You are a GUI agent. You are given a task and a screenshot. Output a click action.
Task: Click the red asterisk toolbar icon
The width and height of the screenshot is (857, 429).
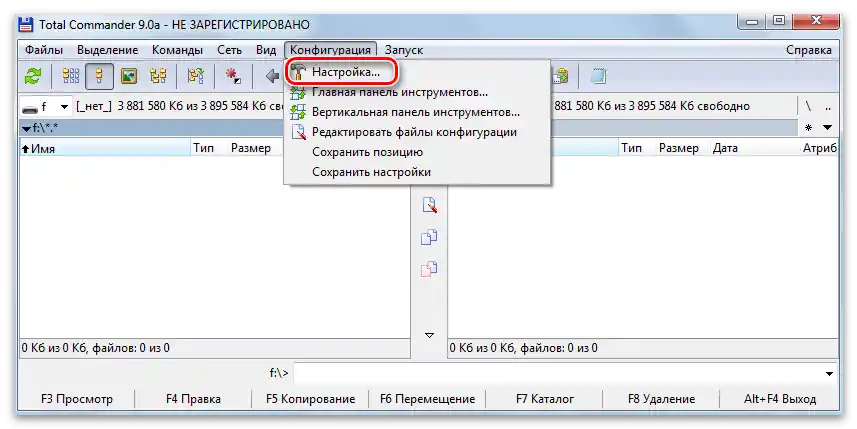pyautogui.click(x=233, y=76)
